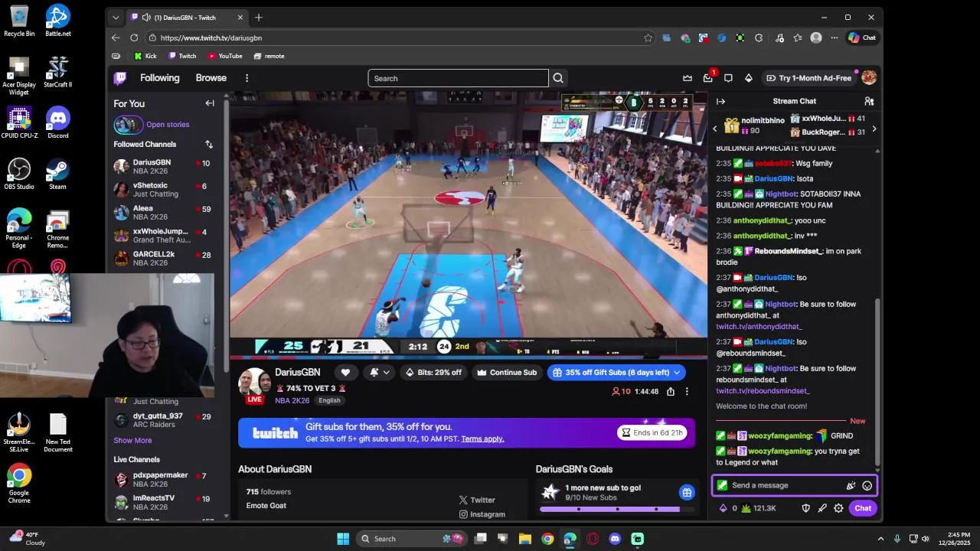The width and height of the screenshot is (980, 551).
Task: Click the search magnifier button
Action: coord(558,78)
